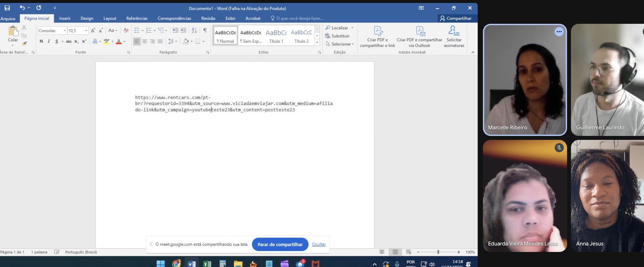The height and width of the screenshot is (267, 644).
Task: Toggle superscript formatting
Action: click(x=84, y=41)
